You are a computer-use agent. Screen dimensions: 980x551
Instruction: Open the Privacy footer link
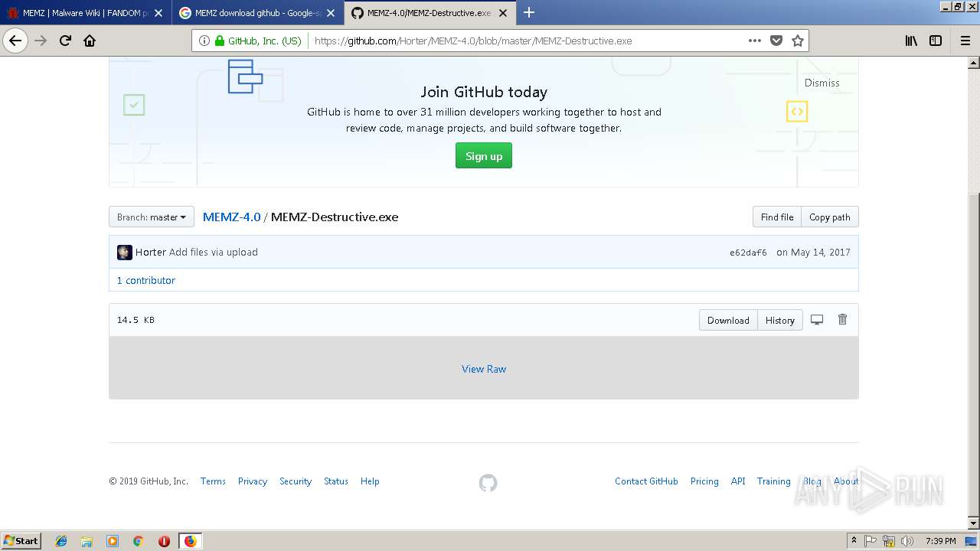pos(253,481)
